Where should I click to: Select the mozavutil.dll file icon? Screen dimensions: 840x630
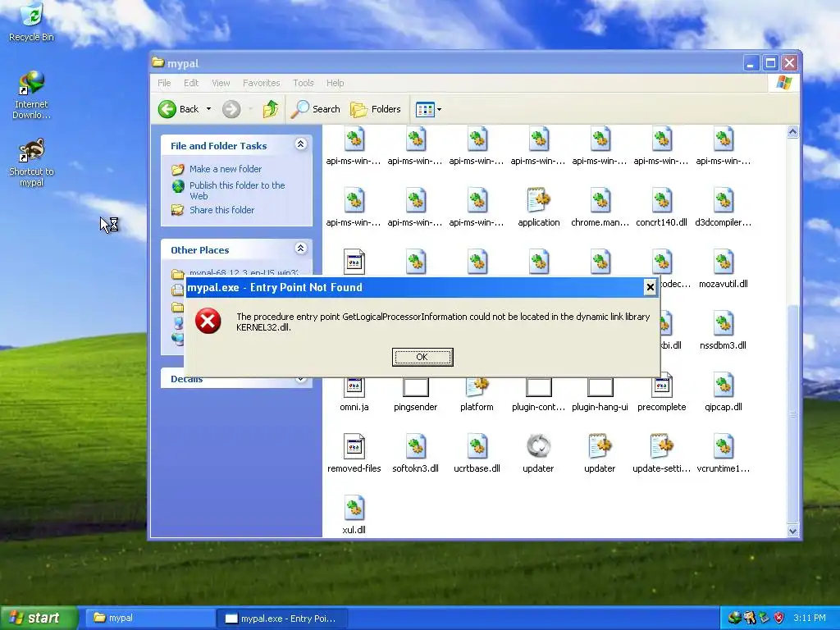point(724,262)
